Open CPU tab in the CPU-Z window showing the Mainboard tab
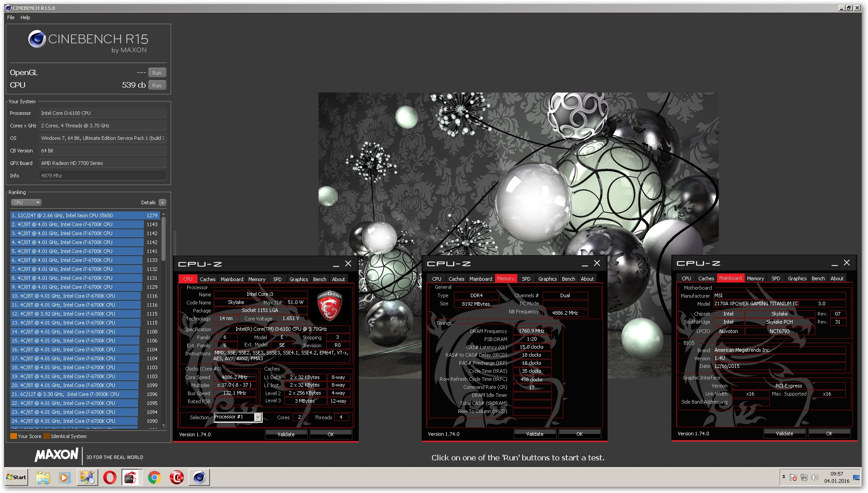This screenshot has width=868, height=493. coord(687,278)
